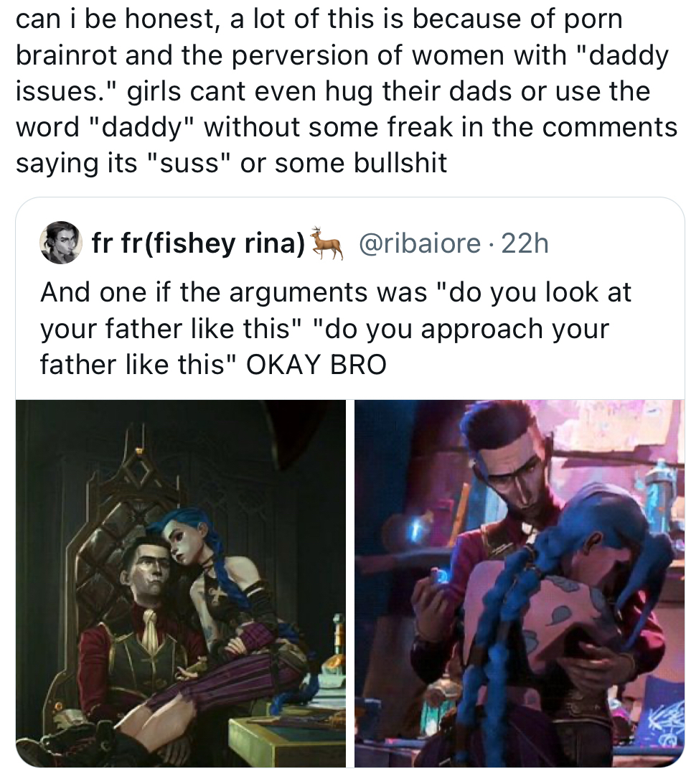
Task: Open the quoted user's profile picture
Action: [61, 243]
